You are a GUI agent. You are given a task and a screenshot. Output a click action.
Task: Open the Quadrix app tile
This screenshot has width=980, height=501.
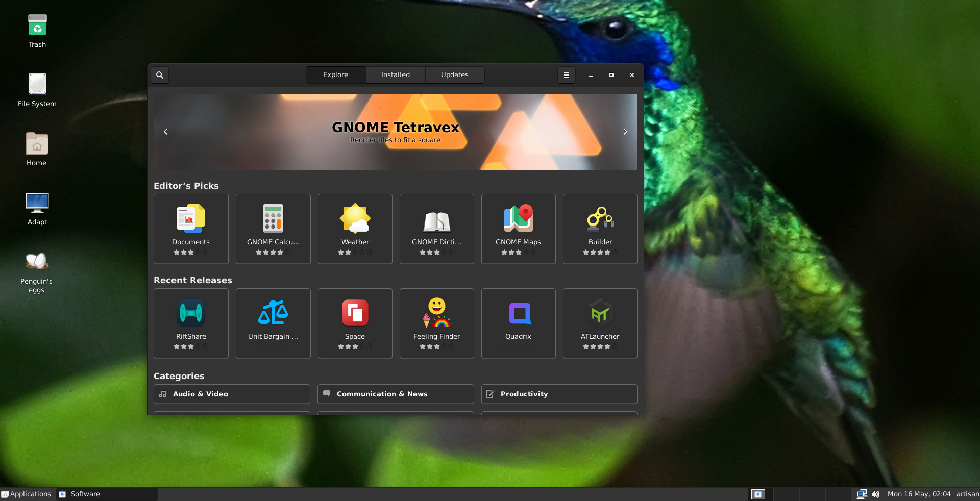[519, 323]
